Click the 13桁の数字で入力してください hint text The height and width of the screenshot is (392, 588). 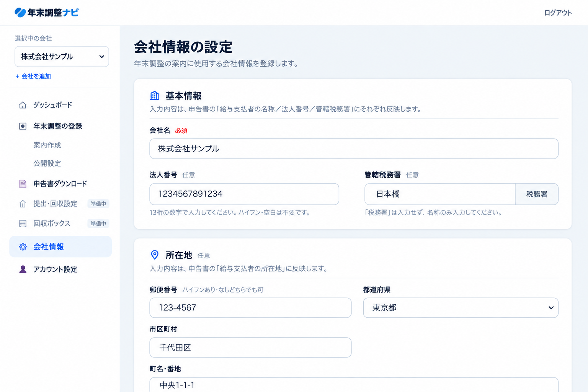(x=230, y=212)
